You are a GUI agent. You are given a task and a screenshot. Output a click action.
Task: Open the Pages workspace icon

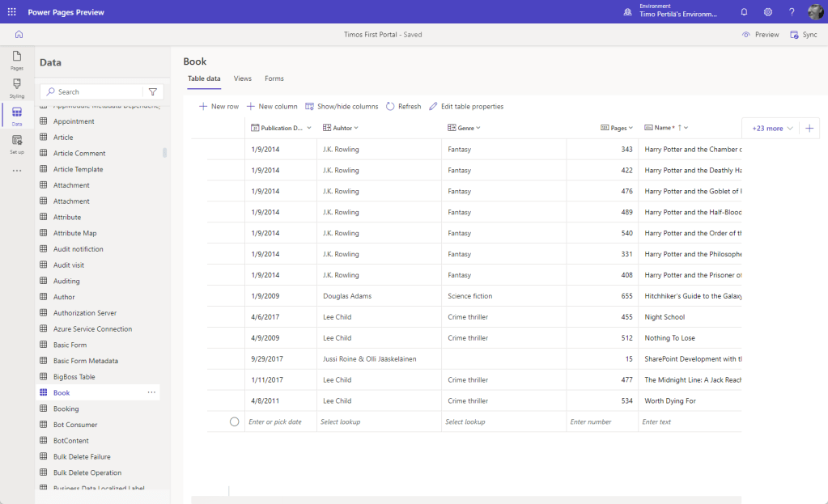(17, 60)
